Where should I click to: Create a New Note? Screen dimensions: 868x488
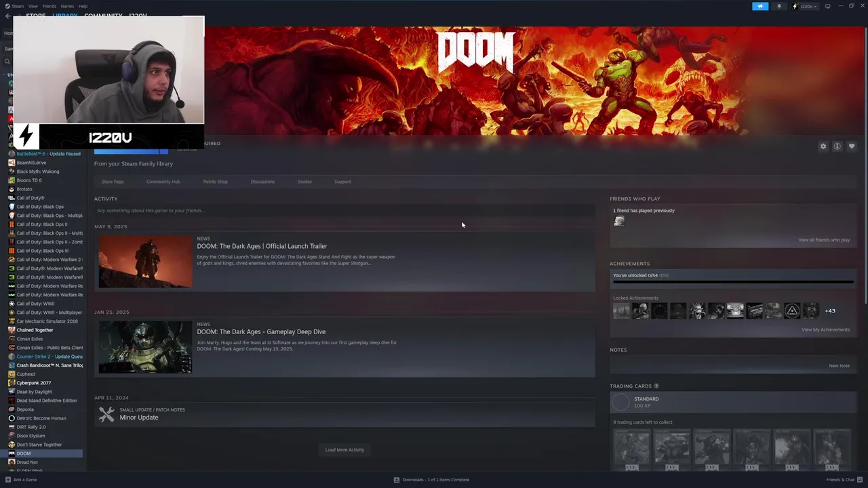(839, 366)
